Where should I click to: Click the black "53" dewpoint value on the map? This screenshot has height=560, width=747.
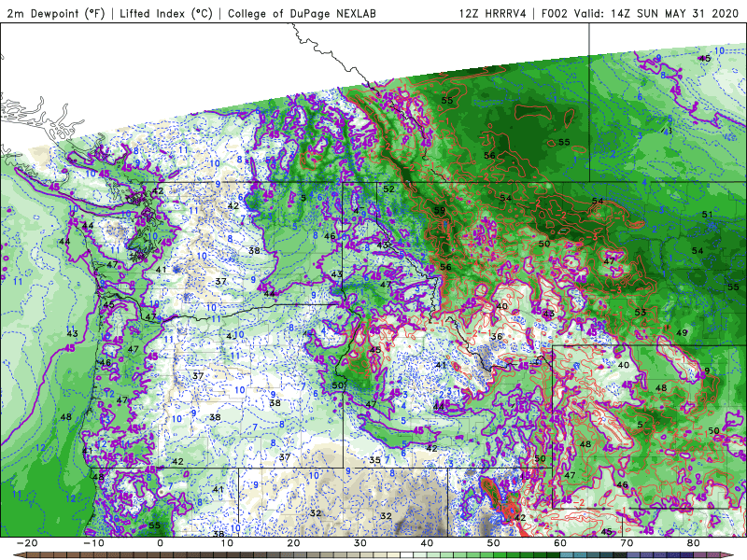tap(641, 313)
